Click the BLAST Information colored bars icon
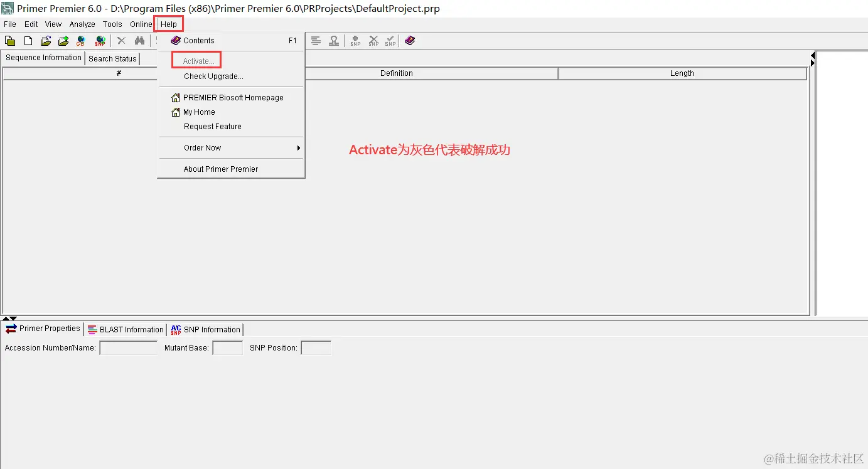868x469 pixels. [92, 330]
